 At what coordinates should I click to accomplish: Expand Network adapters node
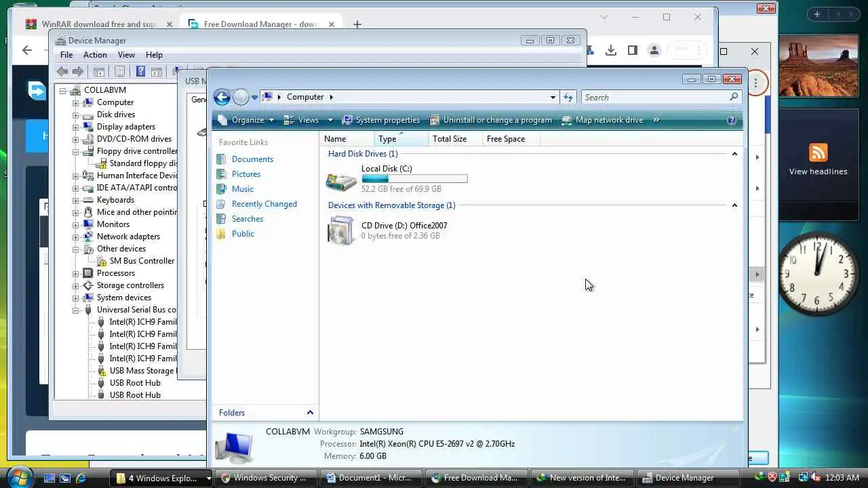[x=76, y=237]
